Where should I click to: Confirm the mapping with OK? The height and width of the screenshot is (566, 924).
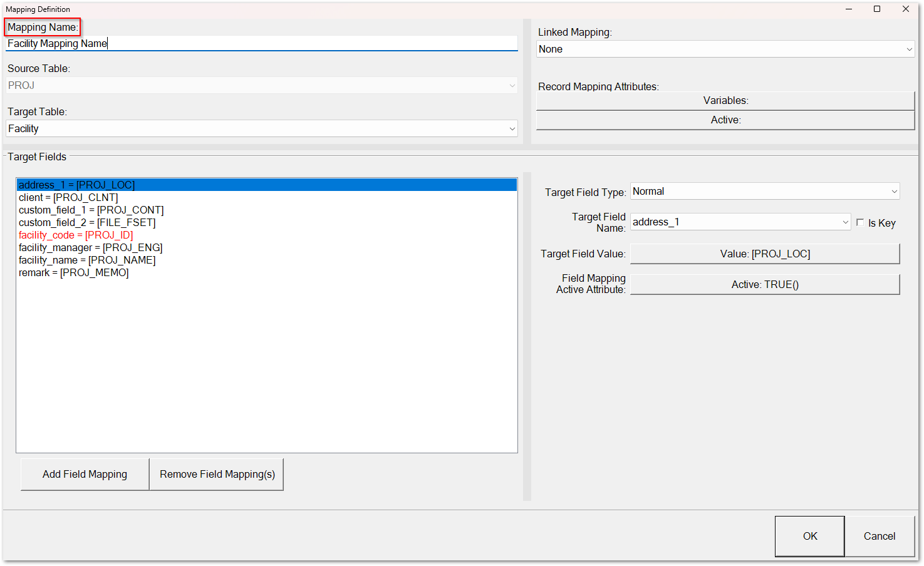(x=809, y=536)
